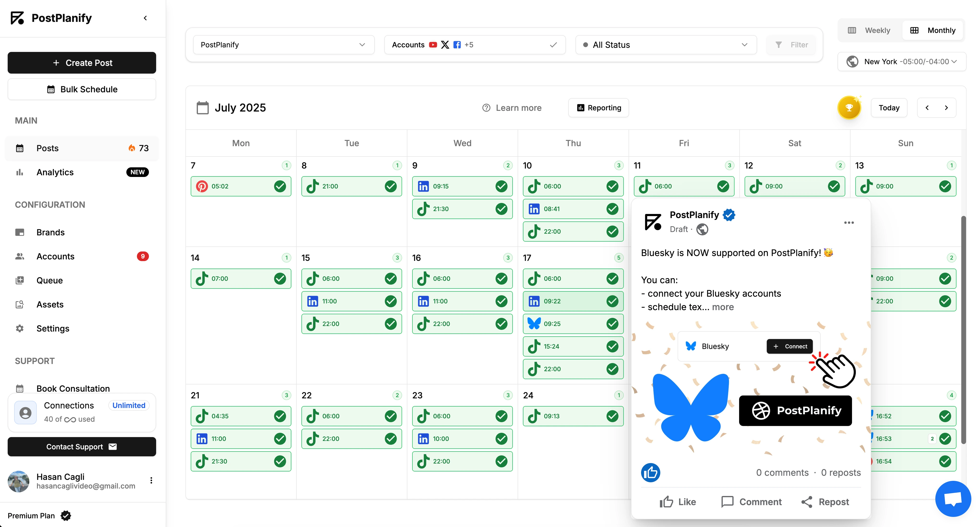Open Assets in the sidebar
The height and width of the screenshot is (527, 980).
click(x=82, y=305)
